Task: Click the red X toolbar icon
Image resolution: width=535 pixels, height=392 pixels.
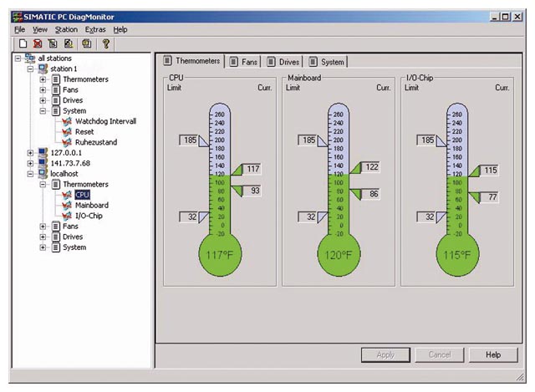Action: [38, 43]
